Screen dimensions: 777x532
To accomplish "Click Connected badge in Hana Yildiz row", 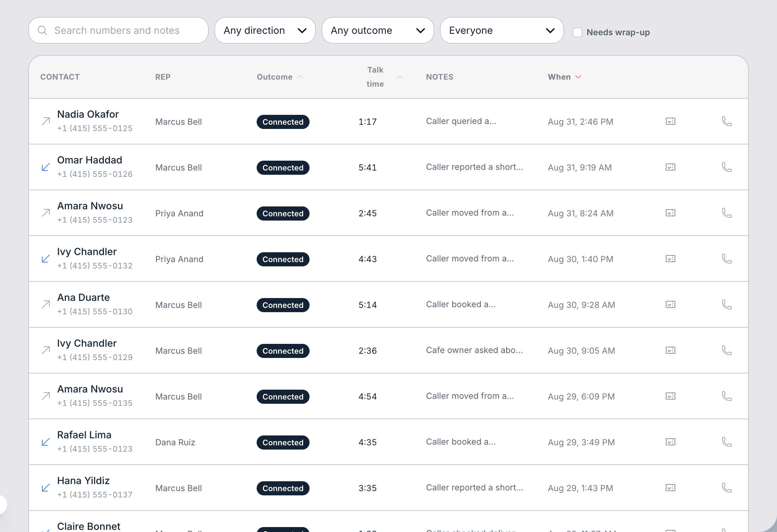I will pyautogui.click(x=283, y=488).
